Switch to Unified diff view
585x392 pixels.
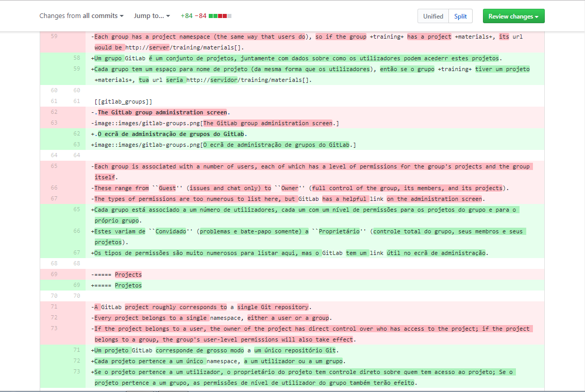(433, 16)
